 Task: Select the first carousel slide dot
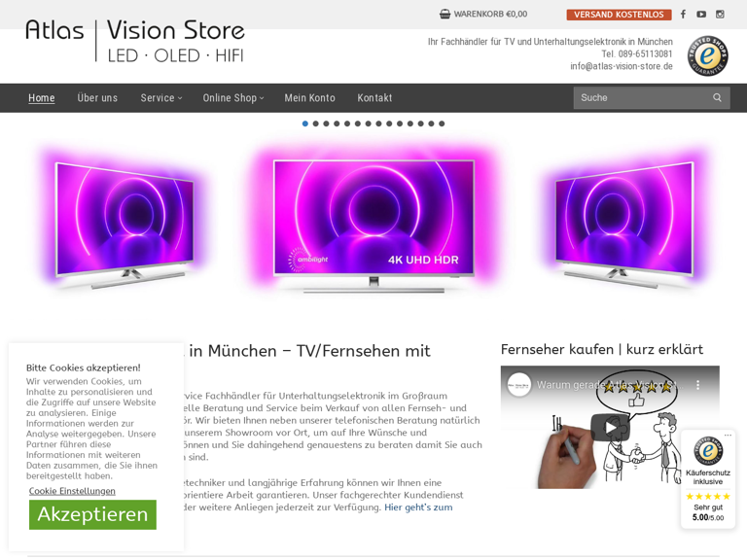[x=304, y=123]
